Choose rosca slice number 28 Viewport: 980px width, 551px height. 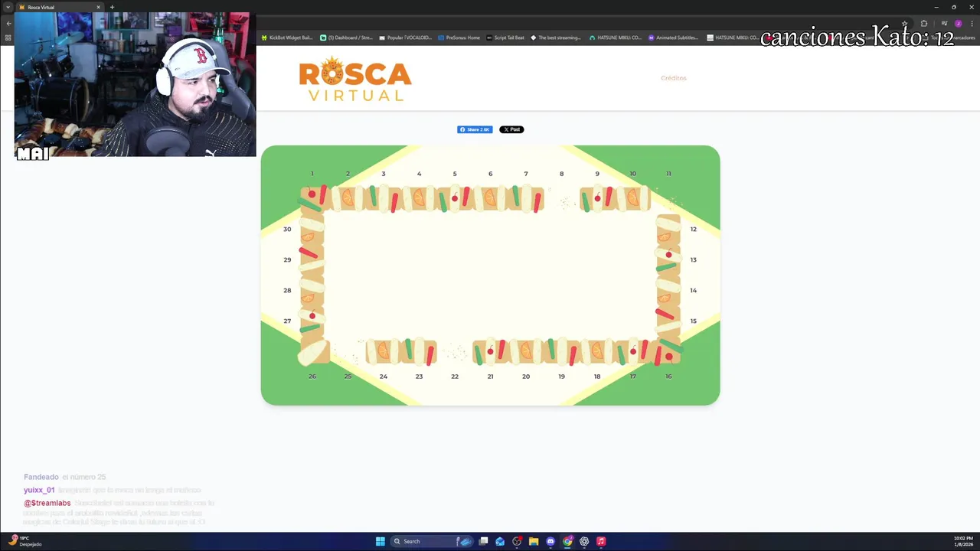coord(312,290)
